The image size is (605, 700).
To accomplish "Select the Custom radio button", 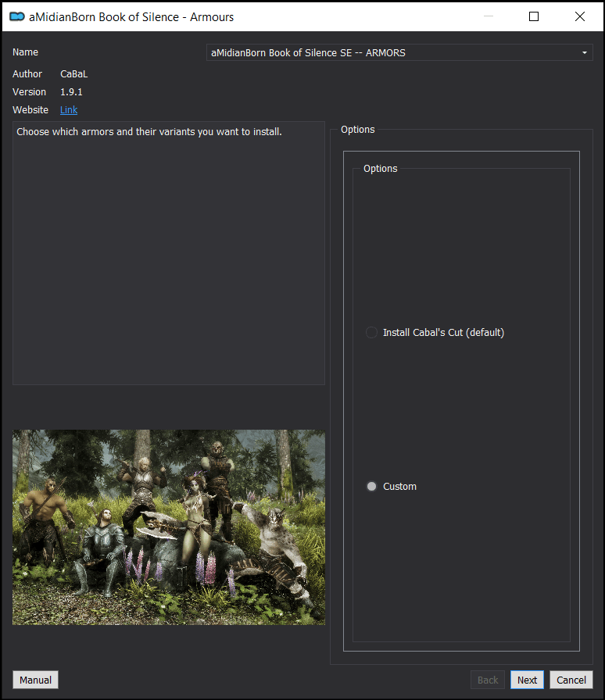I will [x=371, y=487].
